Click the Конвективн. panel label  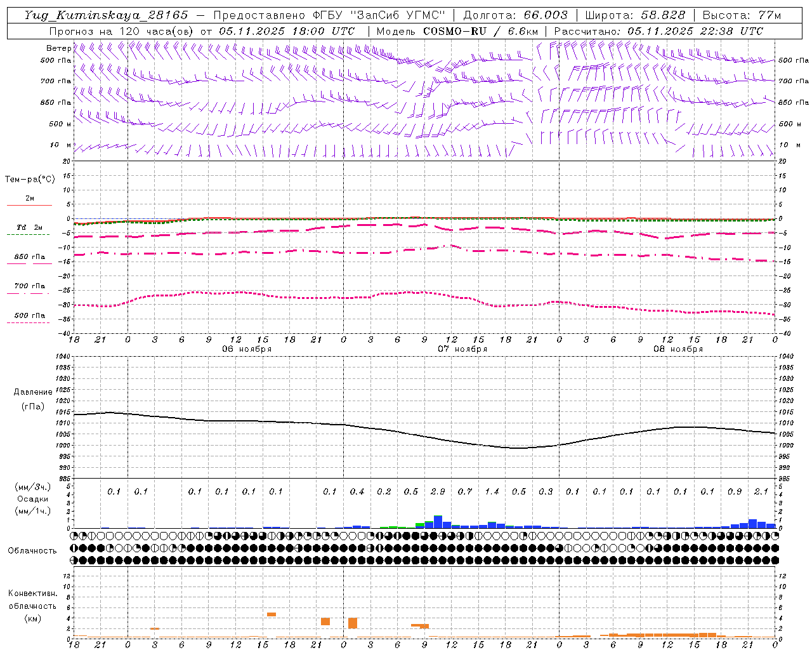click(x=33, y=594)
